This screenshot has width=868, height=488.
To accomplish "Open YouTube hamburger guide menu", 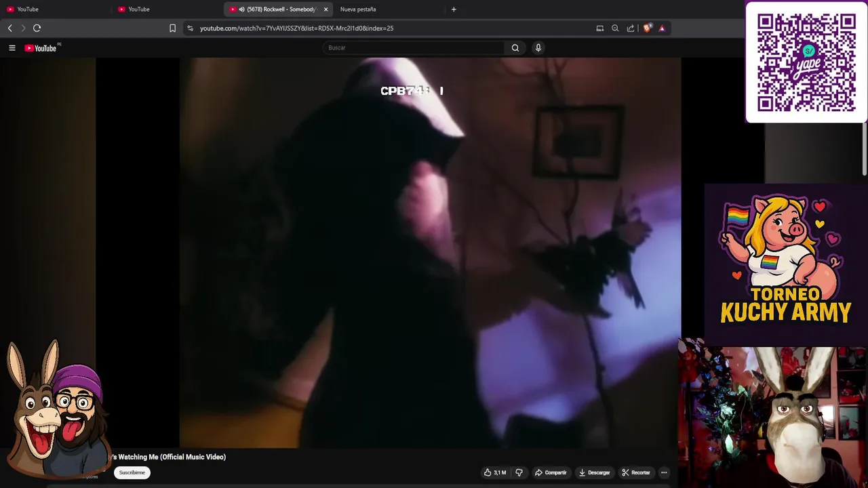I will (x=12, y=47).
